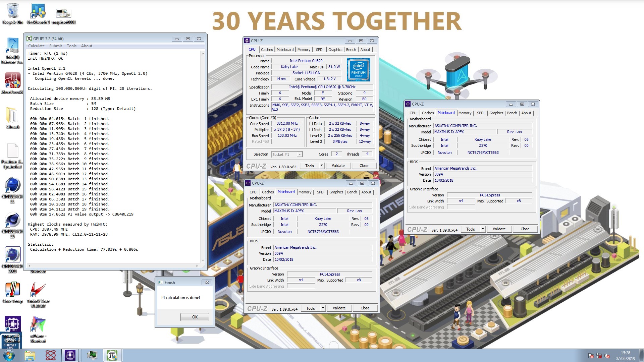Select the CPU tab in the right CPU-Z window

point(413,113)
